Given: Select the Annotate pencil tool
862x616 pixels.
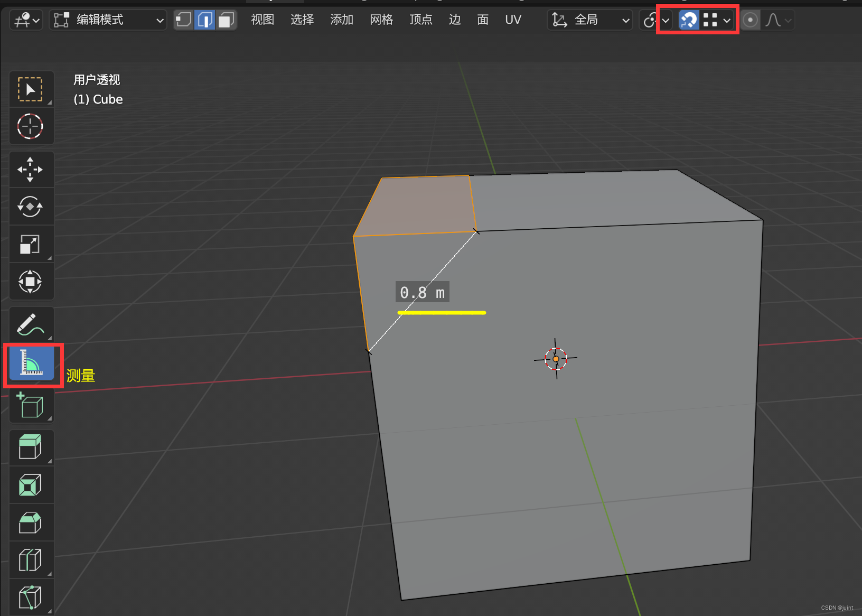Looking at the screenshot, I should [31, 324].
